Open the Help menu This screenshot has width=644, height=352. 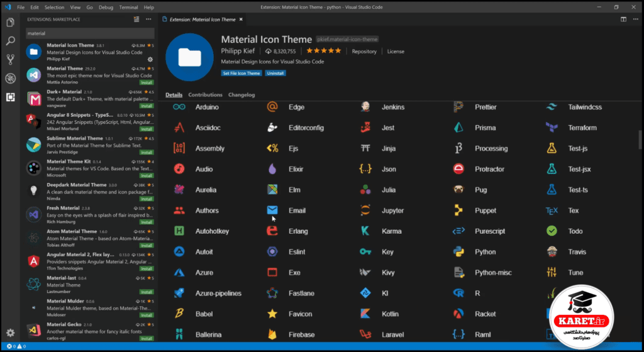pos(148,8)
